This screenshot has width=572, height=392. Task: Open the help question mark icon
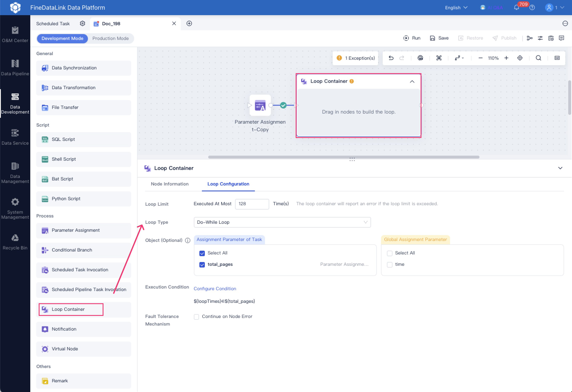click(x=532, y=8)
